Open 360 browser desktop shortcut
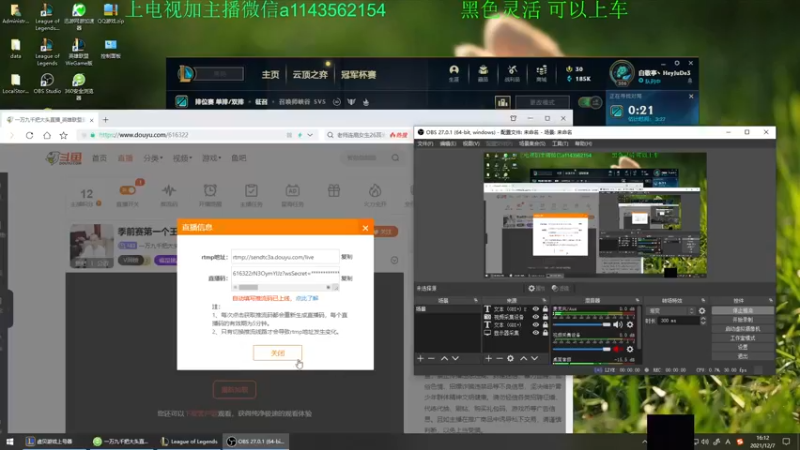800x450 pixels. coord(79,86)
